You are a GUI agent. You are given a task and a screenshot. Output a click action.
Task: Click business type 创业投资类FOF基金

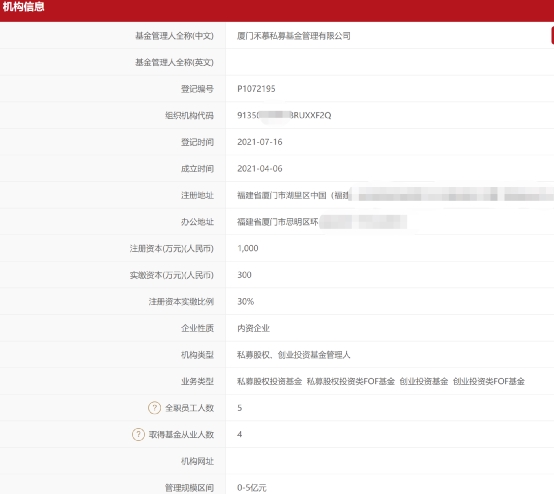point(489,381)
